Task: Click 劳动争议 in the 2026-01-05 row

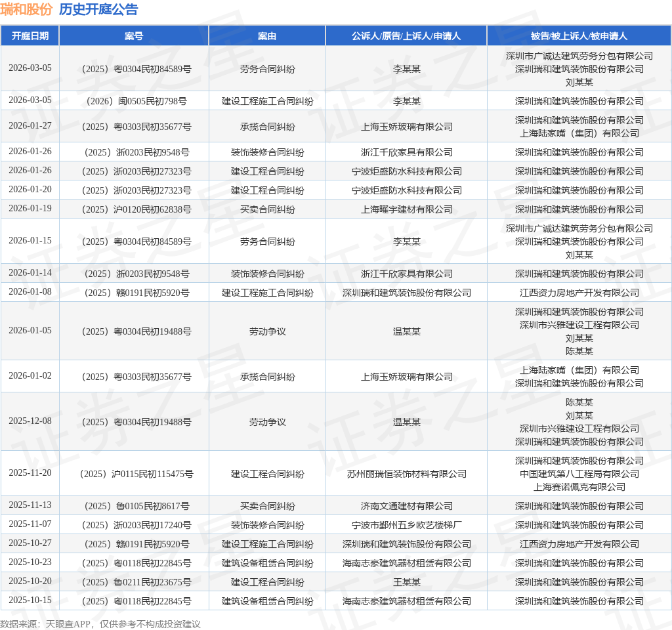Action: [x=267, y=331]
